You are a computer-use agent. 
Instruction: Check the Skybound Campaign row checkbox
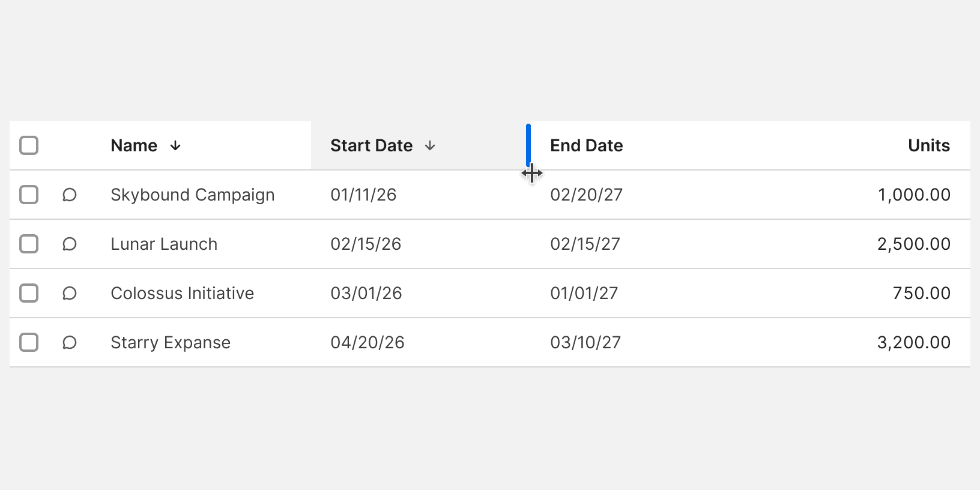tap(29, 195)
